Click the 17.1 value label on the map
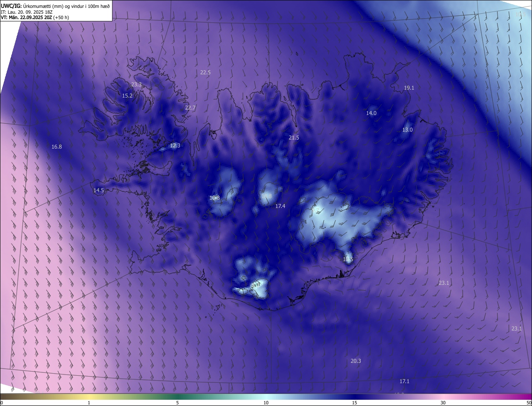This screenshot has height=406, width=532. point(404,381)
